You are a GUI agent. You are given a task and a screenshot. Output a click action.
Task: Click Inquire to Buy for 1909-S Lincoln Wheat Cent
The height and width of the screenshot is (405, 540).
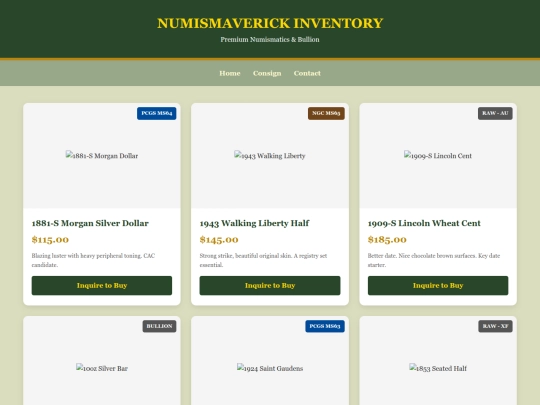pos(438,285)
